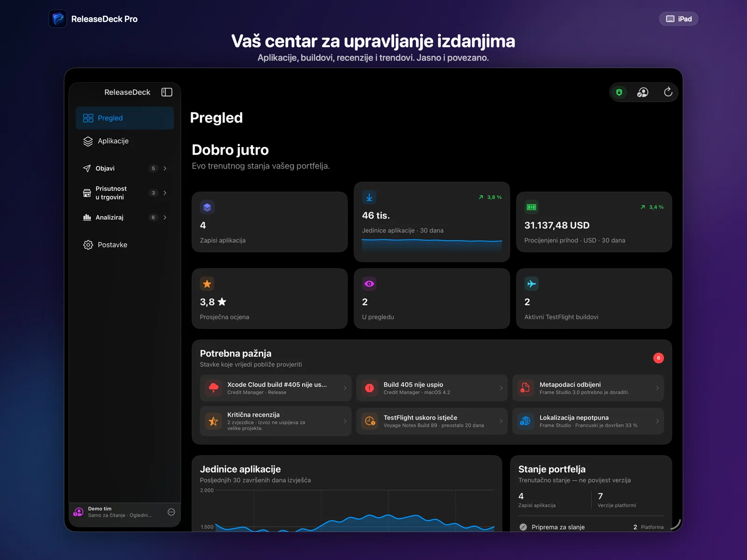Open the Metapodaci odbijeni alert
Screen dimensions: 747x560
(x=588, y=388)
